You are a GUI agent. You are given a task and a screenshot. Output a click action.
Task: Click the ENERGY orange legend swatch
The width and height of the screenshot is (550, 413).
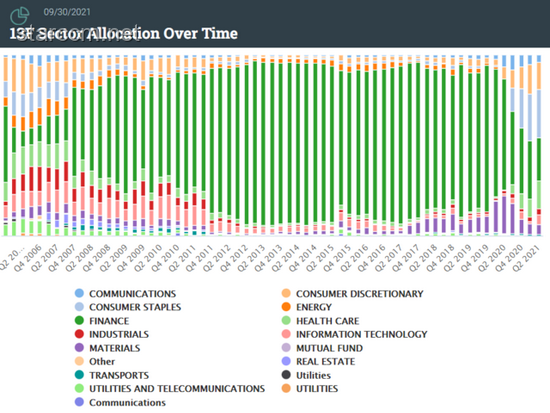click(286, 307)
